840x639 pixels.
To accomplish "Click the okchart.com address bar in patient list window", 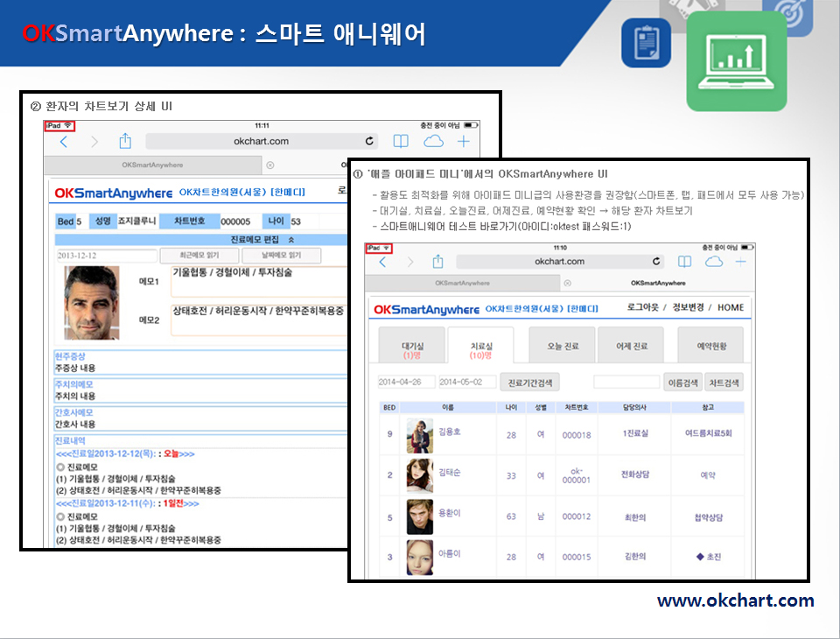I will point(559,261).
